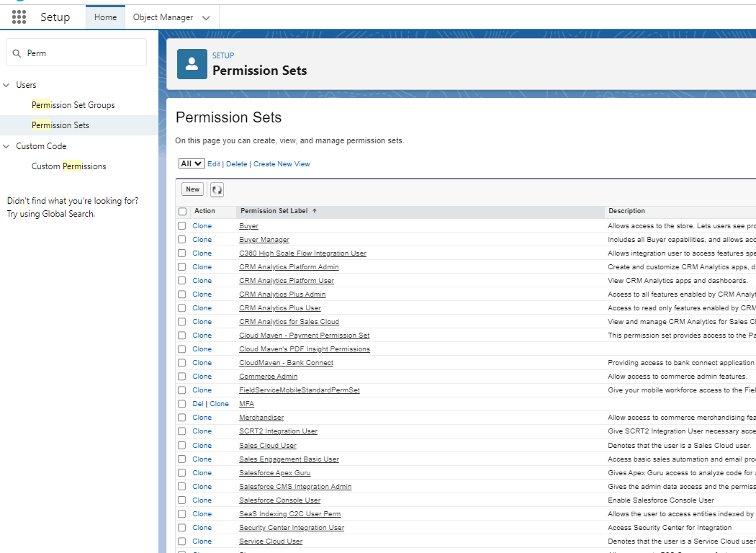Click the Setup app title
Viewport: 756px width, 553px height.
coord(55,17)
